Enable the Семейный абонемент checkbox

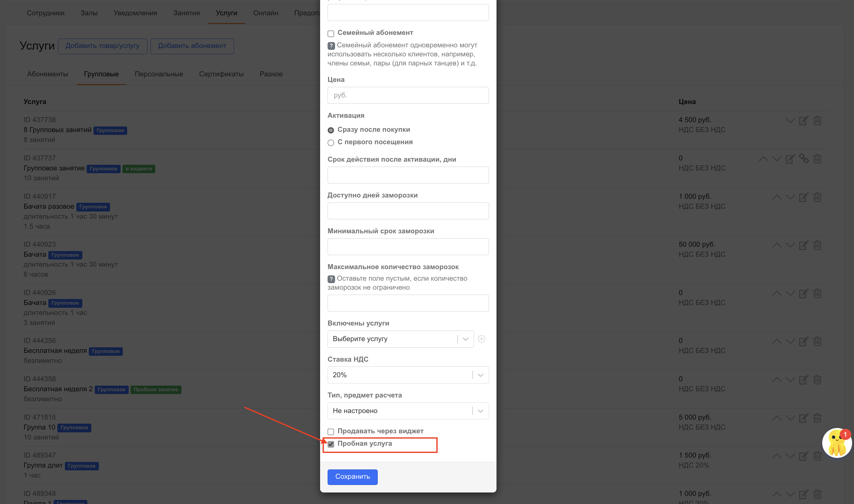(x=331, y=33)
